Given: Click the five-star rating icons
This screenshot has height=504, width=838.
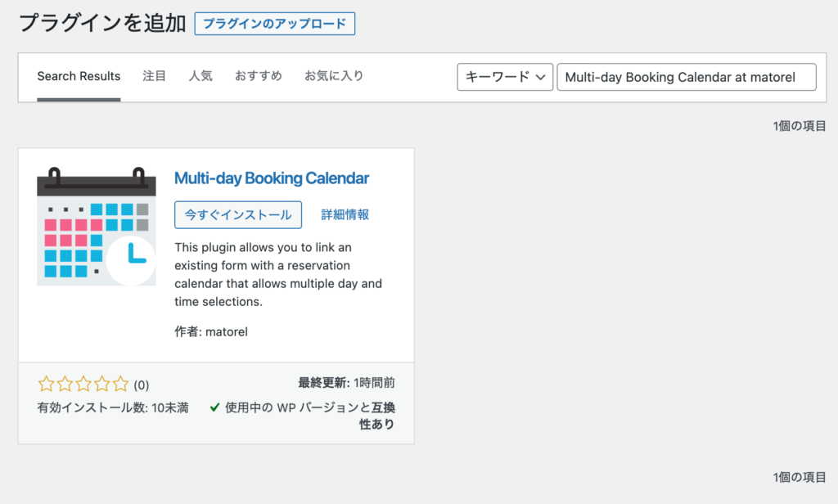Looking at the screenshot, I should (83, 384).
